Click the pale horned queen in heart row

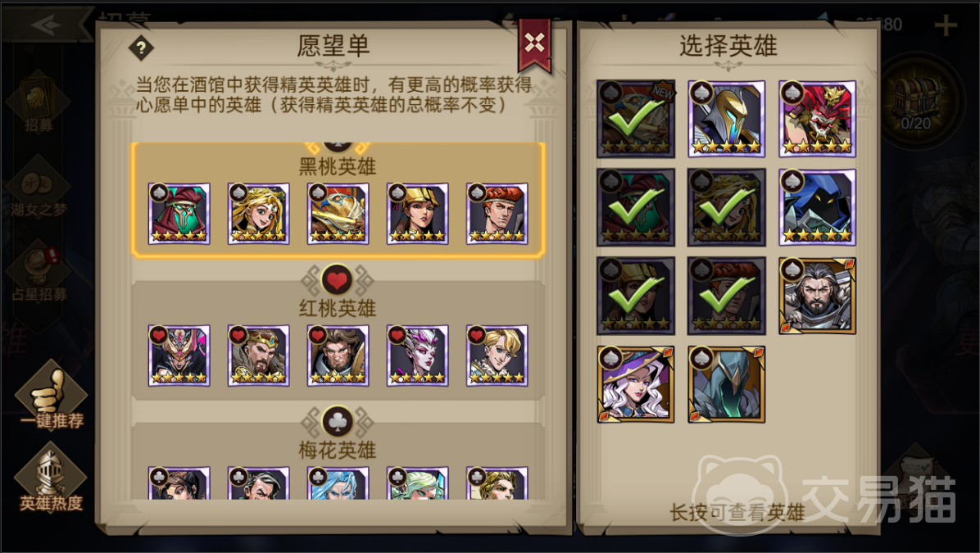418,356
